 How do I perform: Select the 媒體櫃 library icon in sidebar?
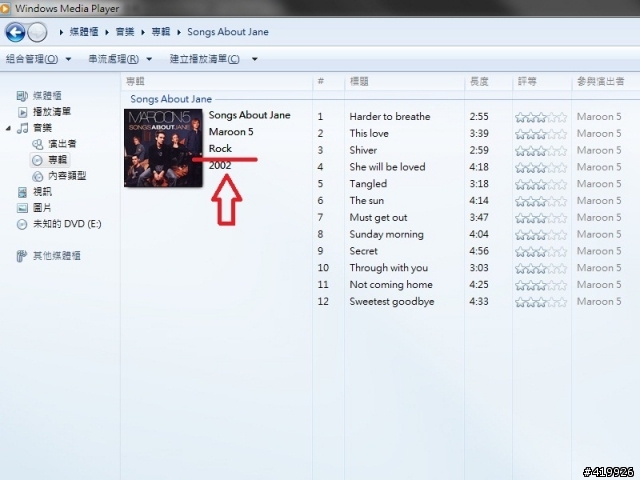(22, 96)
